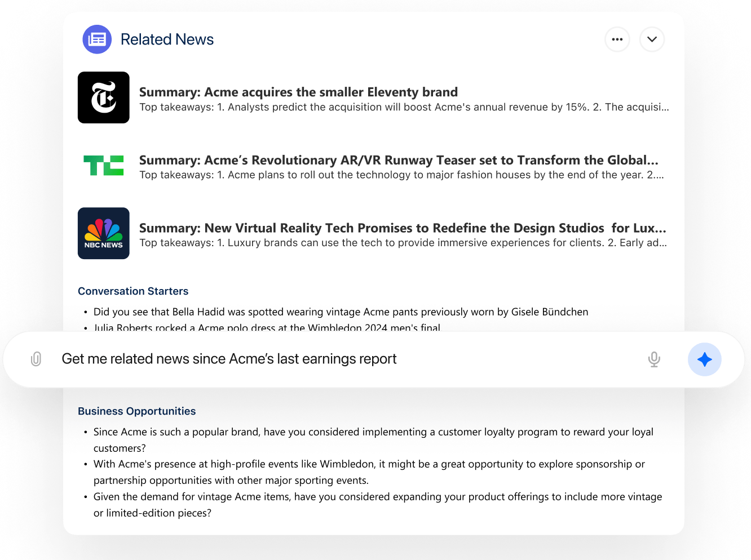Open the AR/VR Runway Teaser summary headline

click(398, 161)
